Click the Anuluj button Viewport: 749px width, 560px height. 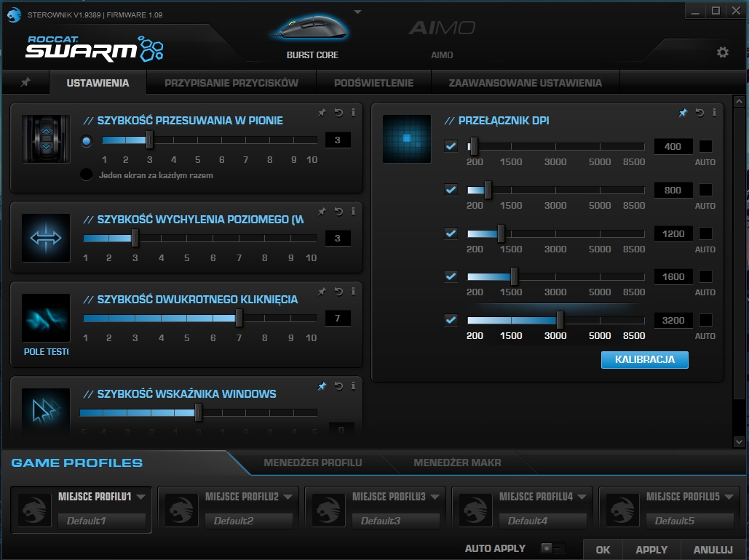point(713,550)
